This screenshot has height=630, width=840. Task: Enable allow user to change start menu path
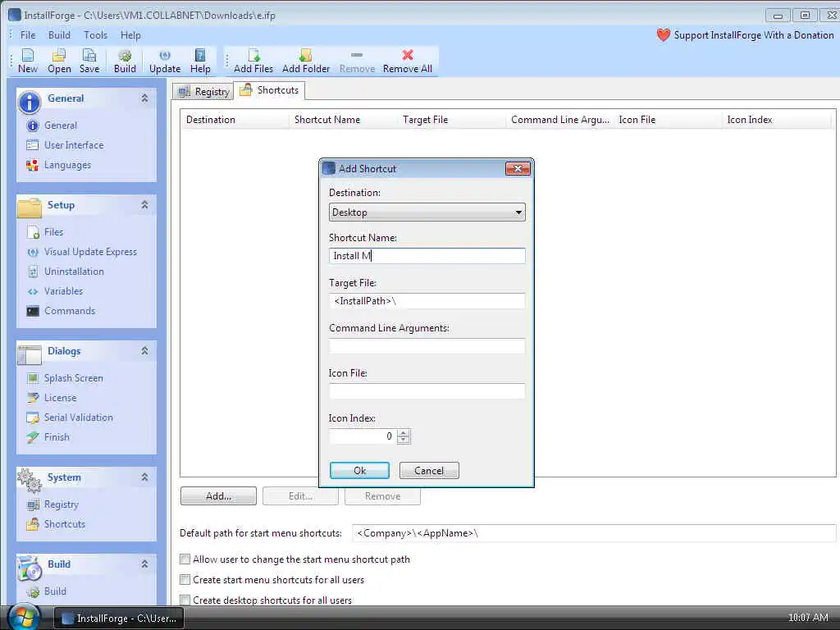click(185, 559)
